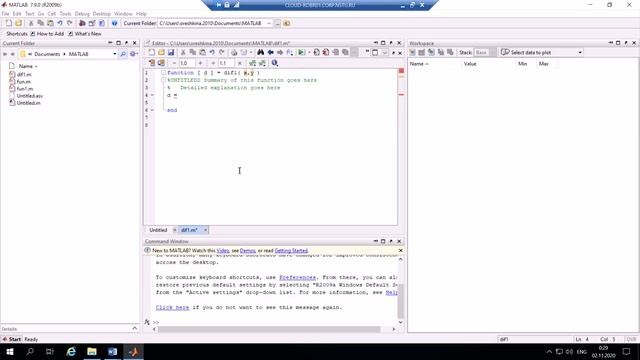Click the editor toolbar Print icon
This screenshot has height=360, width=640.
pyautogui.click(x=234, y=52)
